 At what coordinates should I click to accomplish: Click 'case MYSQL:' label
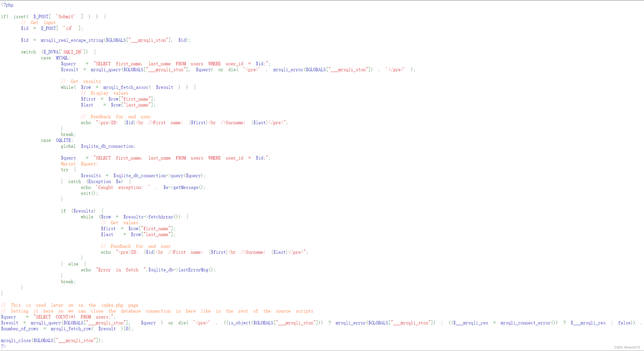55,58
